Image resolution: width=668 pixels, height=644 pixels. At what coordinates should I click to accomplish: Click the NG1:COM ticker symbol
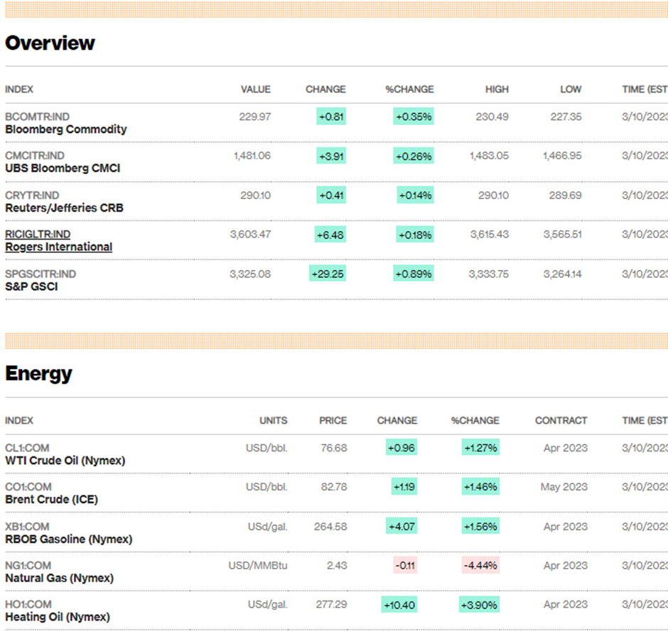(28, 566)
